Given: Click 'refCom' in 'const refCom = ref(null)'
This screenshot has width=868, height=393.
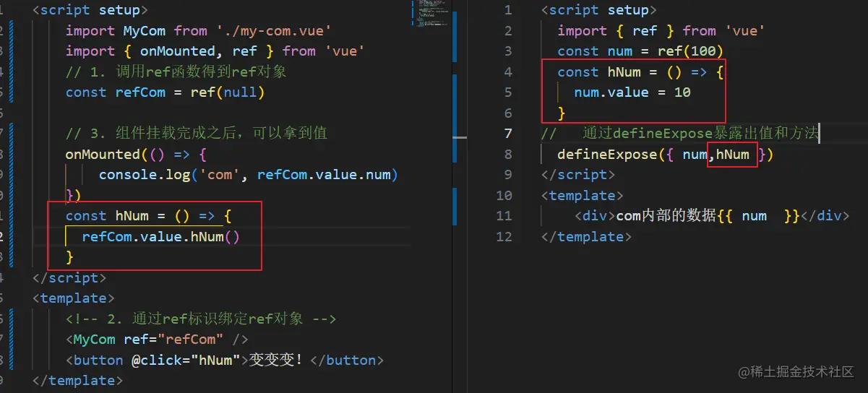Looking at the screenshot, I should [140, 92].
